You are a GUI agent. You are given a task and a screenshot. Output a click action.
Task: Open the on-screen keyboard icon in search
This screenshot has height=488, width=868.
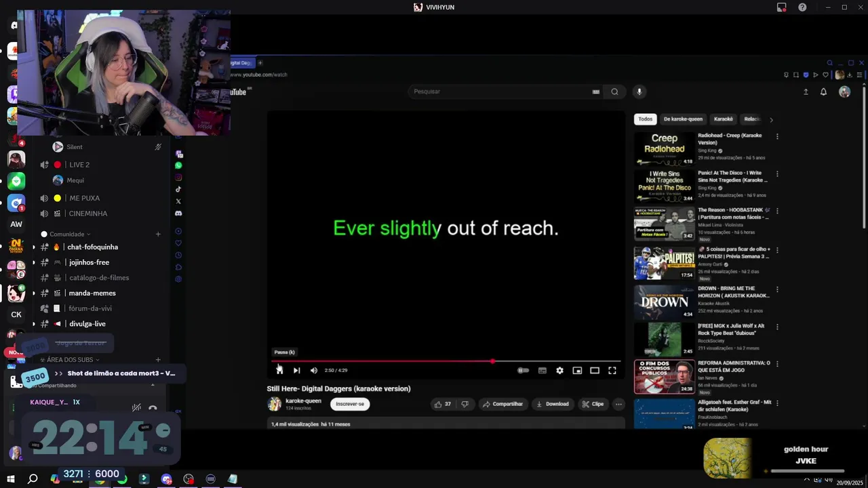(x=596, y=91)
